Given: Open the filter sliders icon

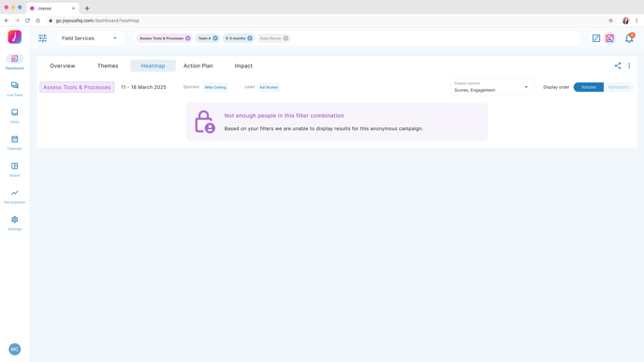Looking at the screenshot, I should point(43,38).
